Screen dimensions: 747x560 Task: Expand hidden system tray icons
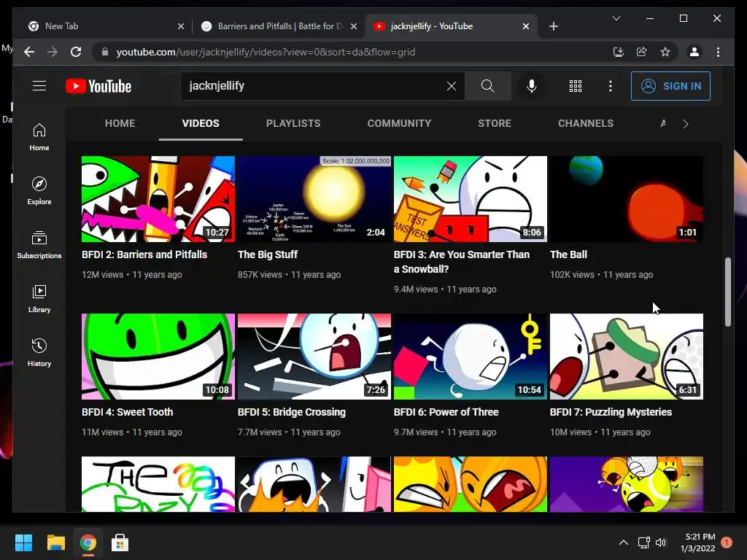click(x=623, y=542)
